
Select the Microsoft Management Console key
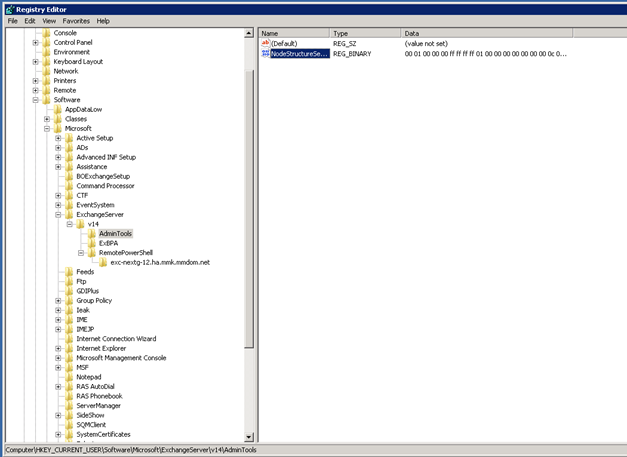point(121,358)
